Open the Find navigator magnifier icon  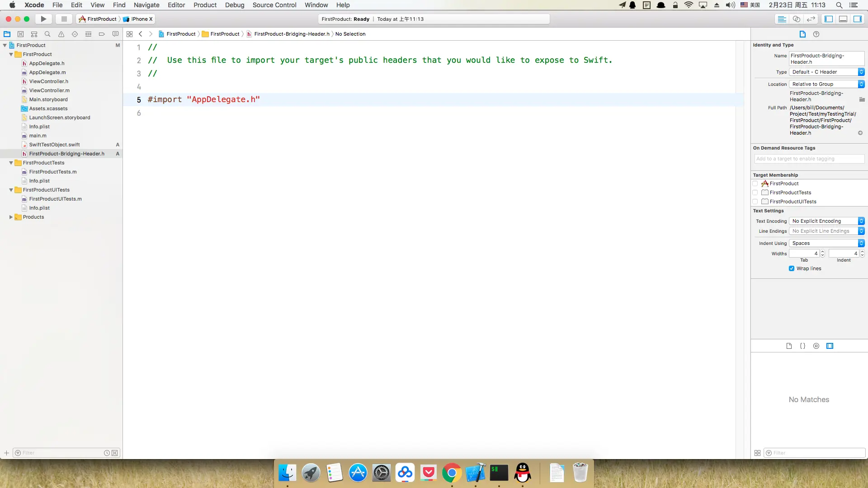pos(47,34)
